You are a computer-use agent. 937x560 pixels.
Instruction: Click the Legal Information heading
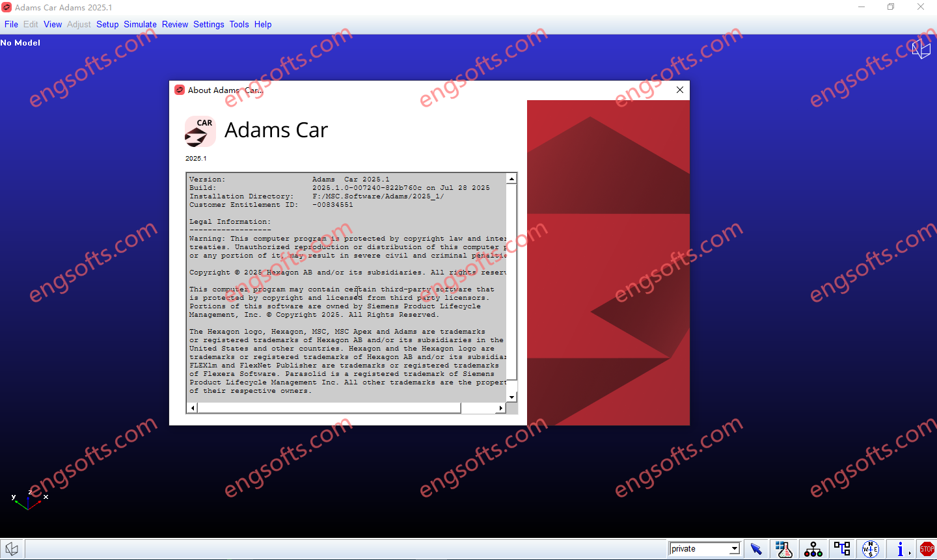pyautogui.click(x=230, y=222)
